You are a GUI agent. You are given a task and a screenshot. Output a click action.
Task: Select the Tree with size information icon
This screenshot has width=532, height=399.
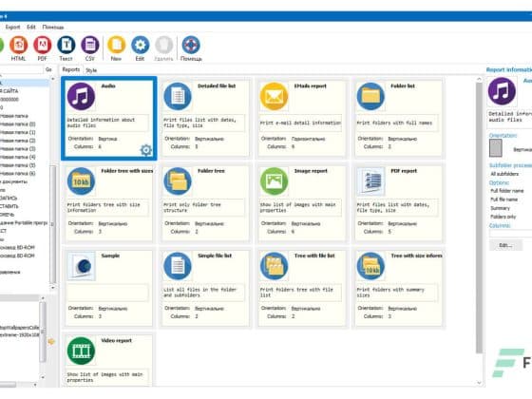tap(370, 266)
